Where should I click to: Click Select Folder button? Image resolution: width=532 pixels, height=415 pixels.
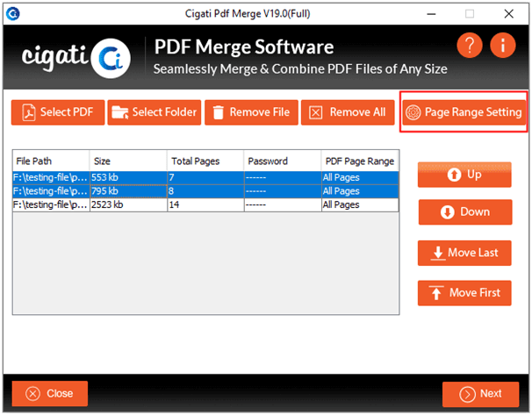[x=155, y=112]
